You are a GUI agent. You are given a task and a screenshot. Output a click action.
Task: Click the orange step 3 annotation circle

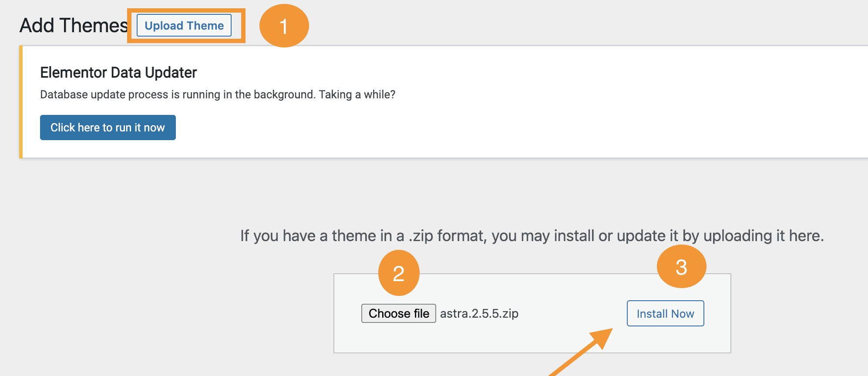pyautogui.click(x=682, y=266)
